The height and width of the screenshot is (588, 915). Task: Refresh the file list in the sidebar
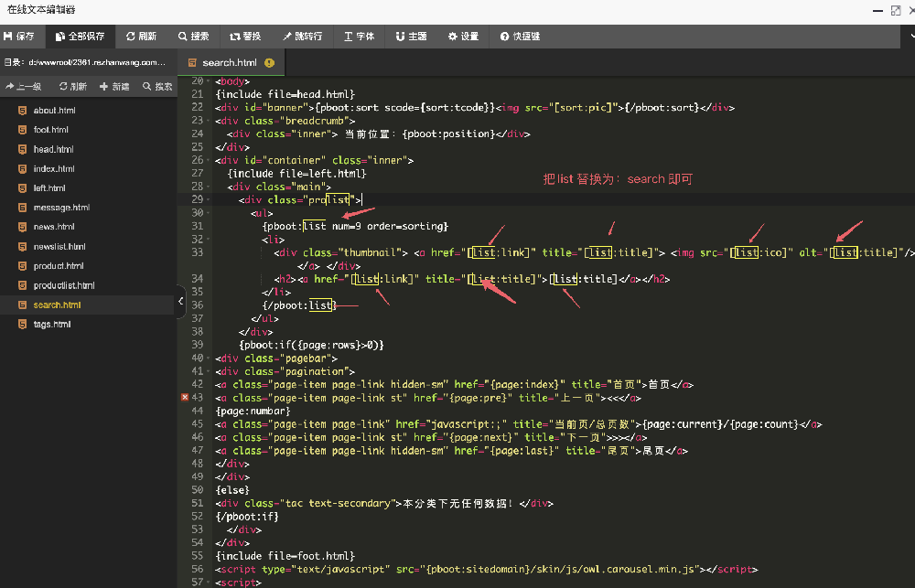pyautogui.click(x=73, y=86)
